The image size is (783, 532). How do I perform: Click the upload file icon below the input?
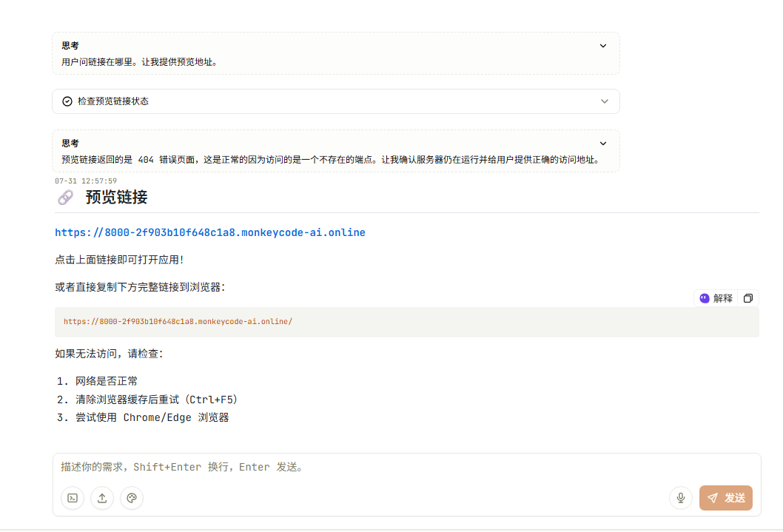pyautogui.click(x=102, y=498)
